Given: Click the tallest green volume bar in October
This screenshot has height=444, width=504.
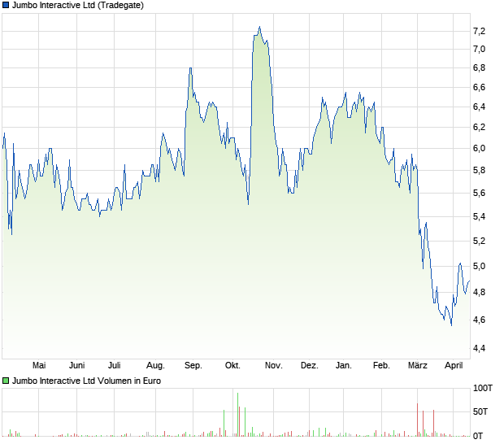Looking at the screenshot, I should tap(238, 415).
